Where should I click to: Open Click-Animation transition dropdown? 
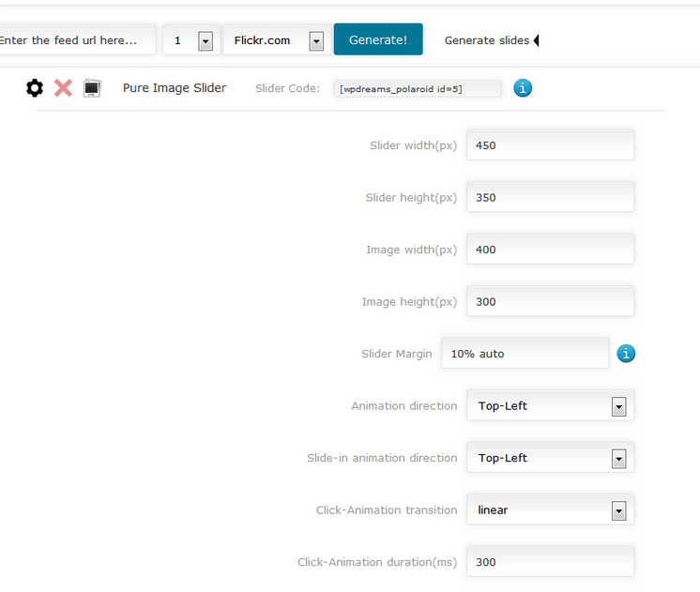tap(550, 509)
